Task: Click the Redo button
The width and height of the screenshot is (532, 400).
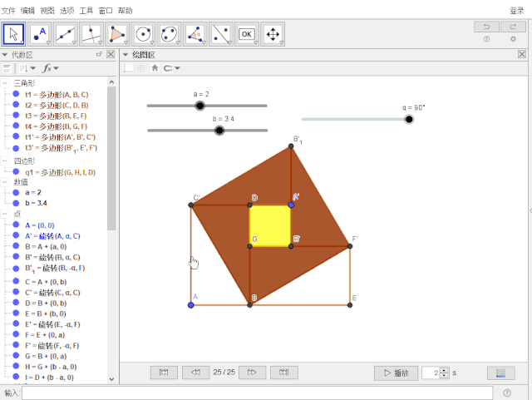Action: click(x=513, y=27)
